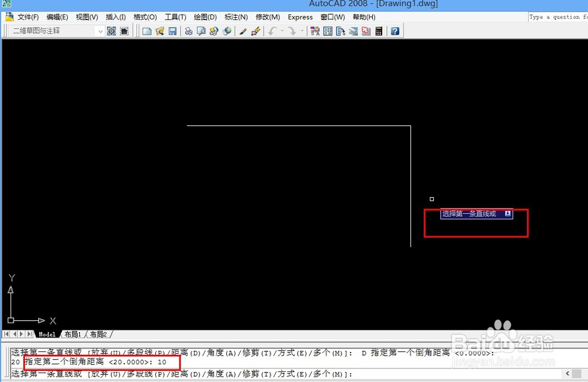Save the drawing with the floppy icon
Viewport: 588px width, 382px height.
[172, 31]
